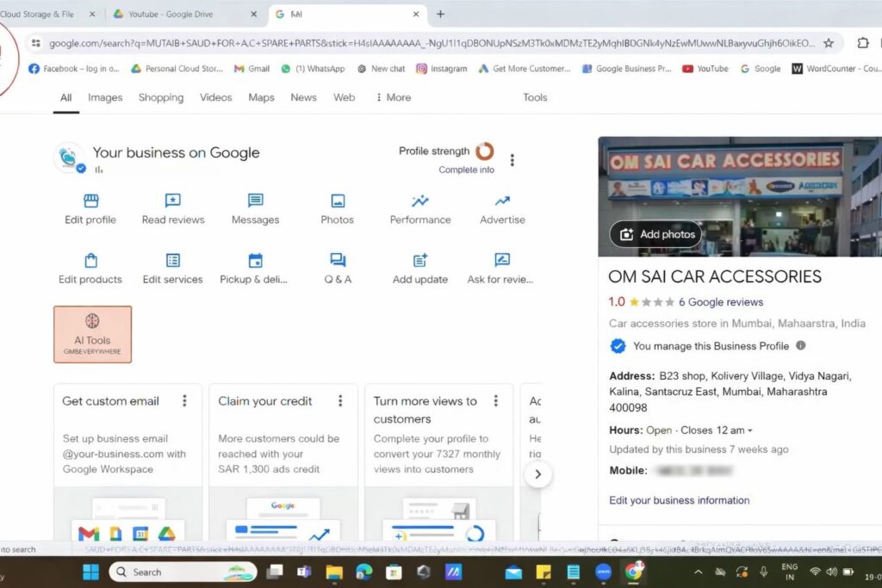This screenshot has width=882, height=588.
Task: Click the Windows taskbar Search box
Action: (x=181, y=572)
